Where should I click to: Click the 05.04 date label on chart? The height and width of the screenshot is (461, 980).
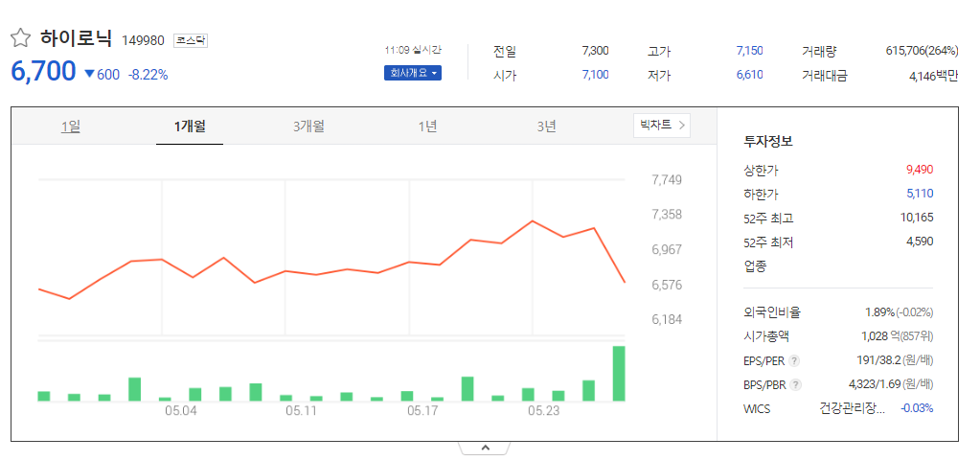point(181,411)
